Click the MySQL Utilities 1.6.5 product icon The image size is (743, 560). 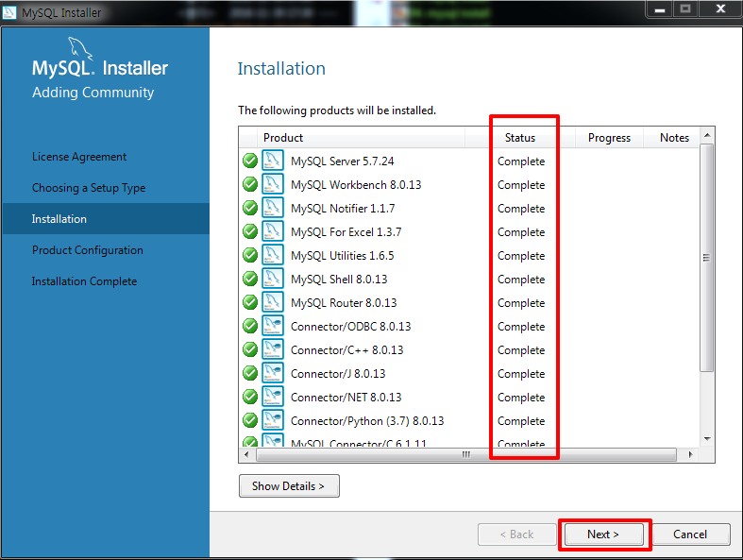click(273, 255)
